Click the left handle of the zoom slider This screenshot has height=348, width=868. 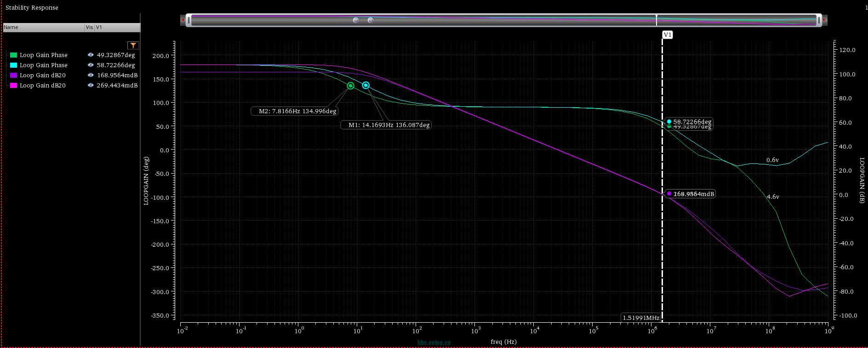189,20
